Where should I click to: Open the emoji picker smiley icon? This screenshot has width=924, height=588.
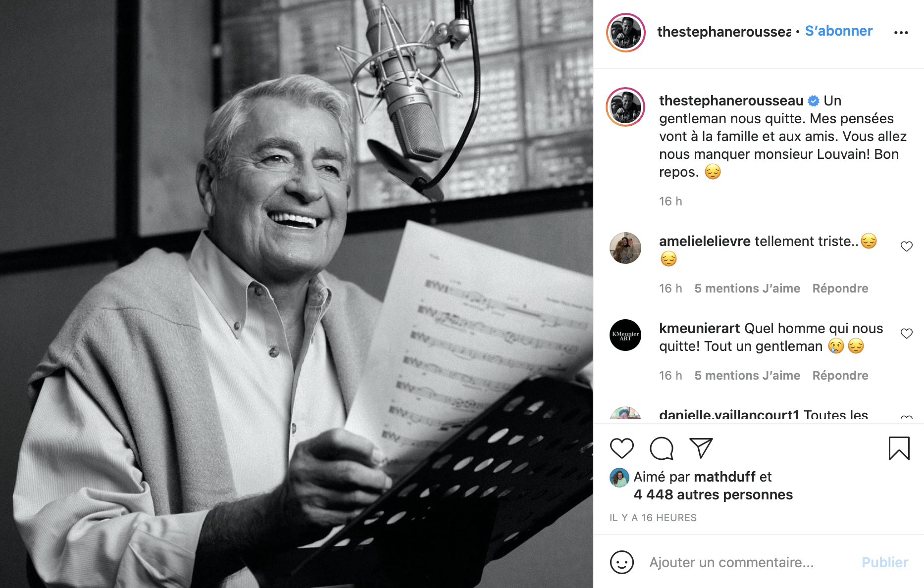(621, 562)
